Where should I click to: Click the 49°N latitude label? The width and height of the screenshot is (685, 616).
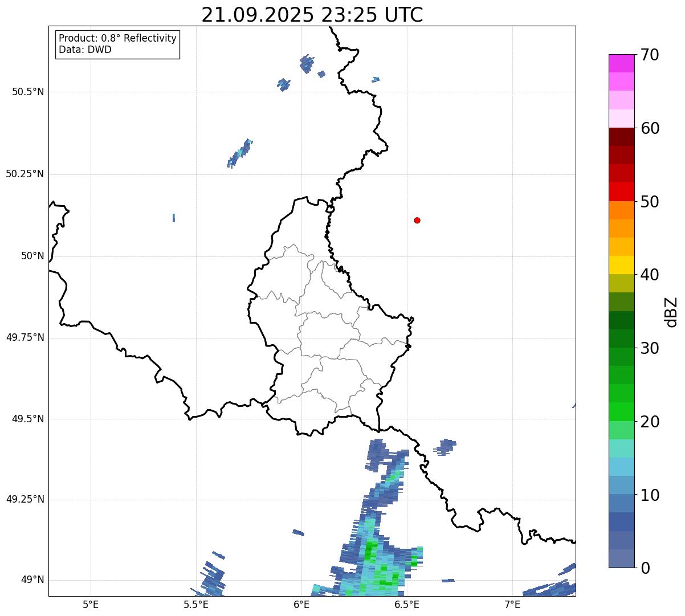point(32,580)
